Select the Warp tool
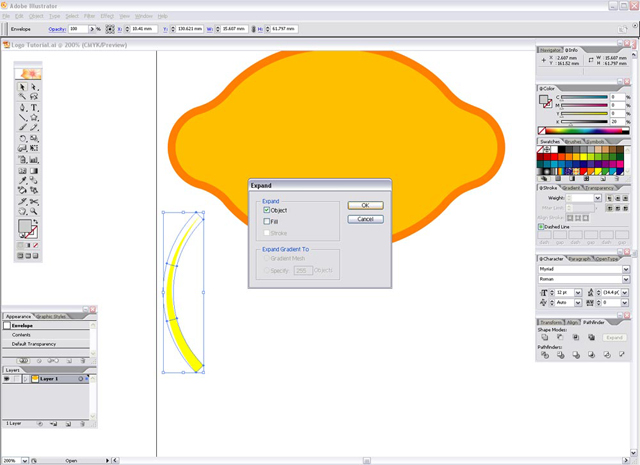 22,148
